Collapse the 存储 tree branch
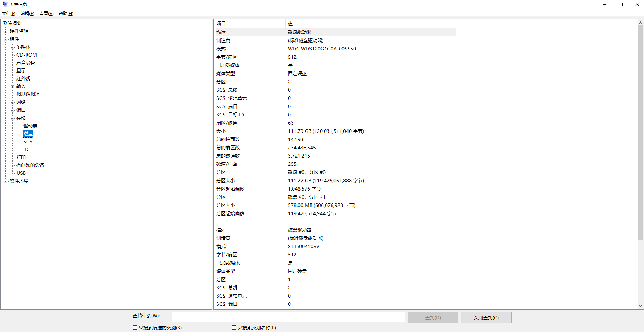The image size is (644, 332). click(x=13, y=117)
